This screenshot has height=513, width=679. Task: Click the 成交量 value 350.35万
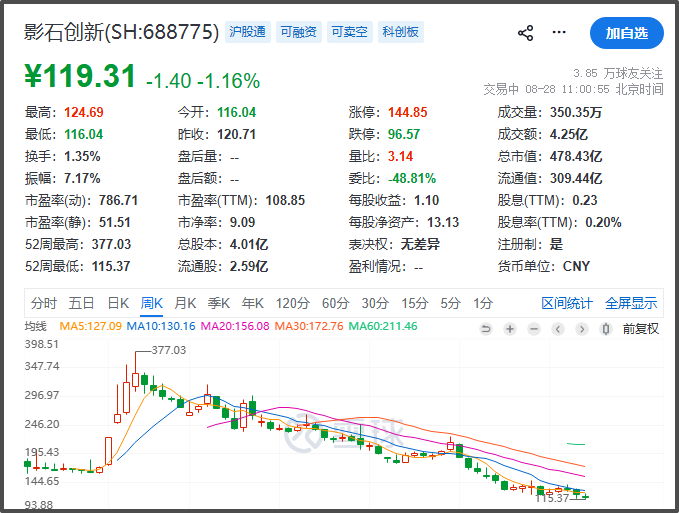click(576, 113)
